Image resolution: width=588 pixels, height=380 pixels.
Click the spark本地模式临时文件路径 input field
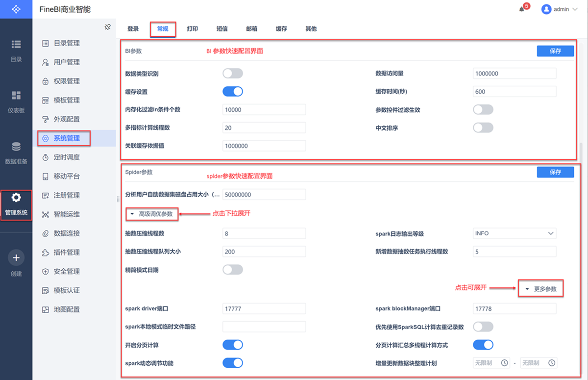[x=264, y=327]
